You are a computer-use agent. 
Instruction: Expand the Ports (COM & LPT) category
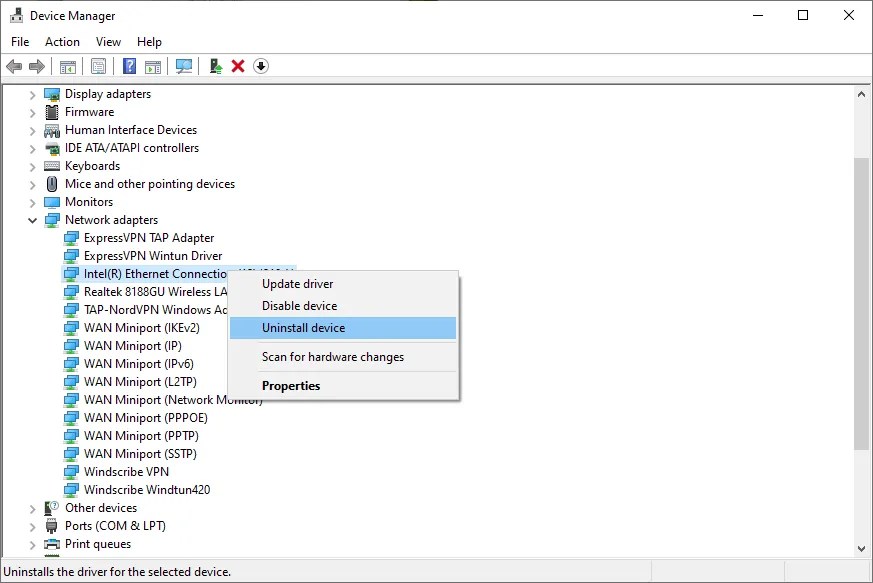click(32, 525)
